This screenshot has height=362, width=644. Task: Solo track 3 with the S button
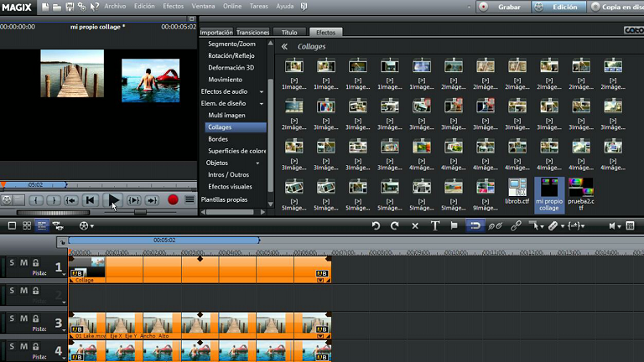click(12, 318)
